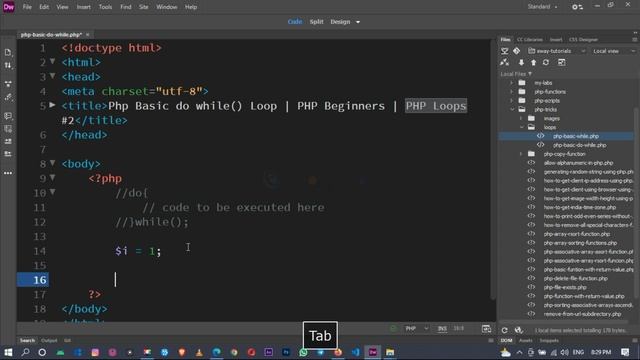Select the php-basic-do-while.php document tab

51,35
